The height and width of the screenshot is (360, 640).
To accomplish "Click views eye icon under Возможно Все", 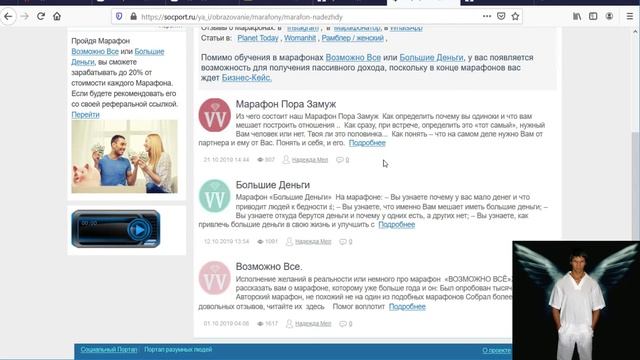I will tap(260, 324).
